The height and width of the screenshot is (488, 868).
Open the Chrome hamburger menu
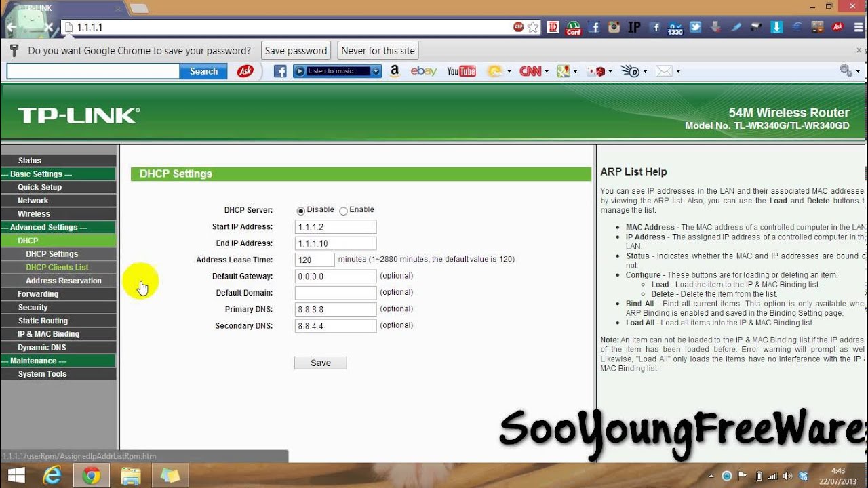[858, 27]
